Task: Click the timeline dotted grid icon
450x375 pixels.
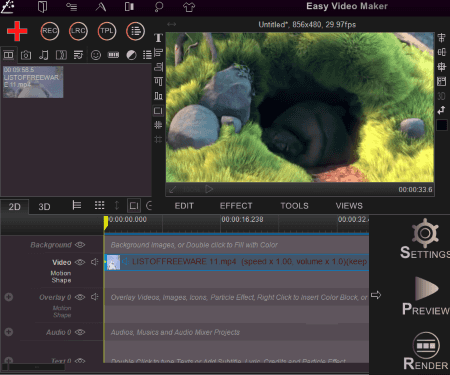Action: pos(99,205)
